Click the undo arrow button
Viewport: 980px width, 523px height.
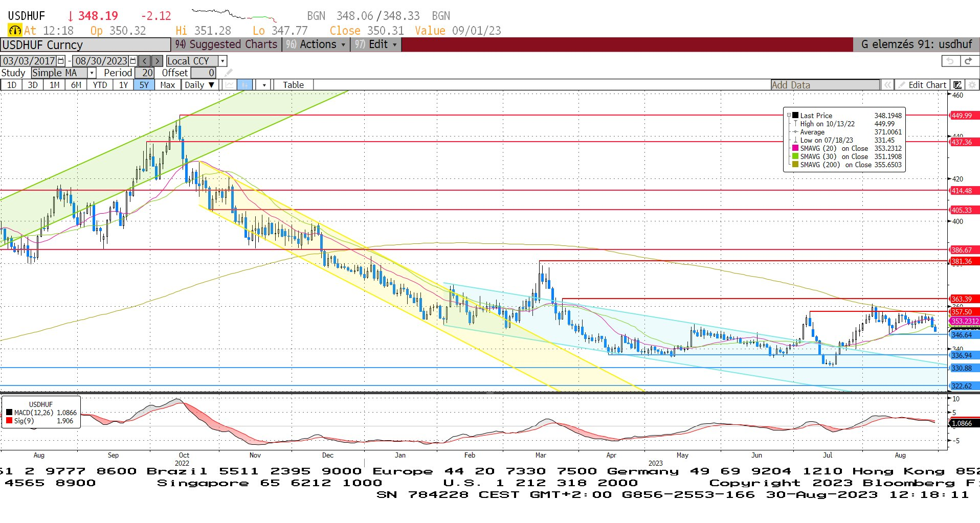(950, 61)
